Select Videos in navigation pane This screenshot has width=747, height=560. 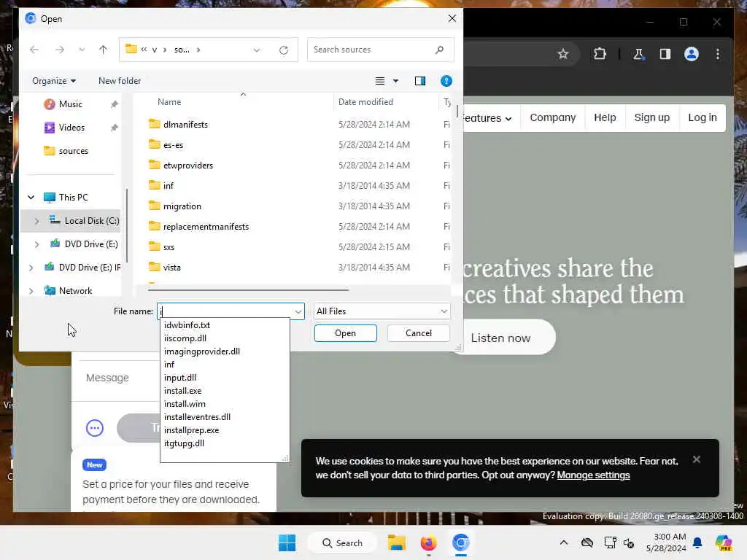click(x=71, y=128)
